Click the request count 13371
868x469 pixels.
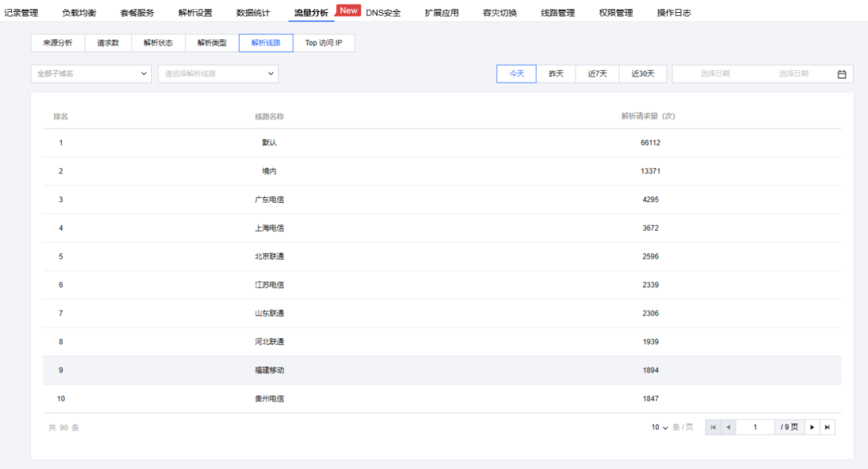[650, 171]
